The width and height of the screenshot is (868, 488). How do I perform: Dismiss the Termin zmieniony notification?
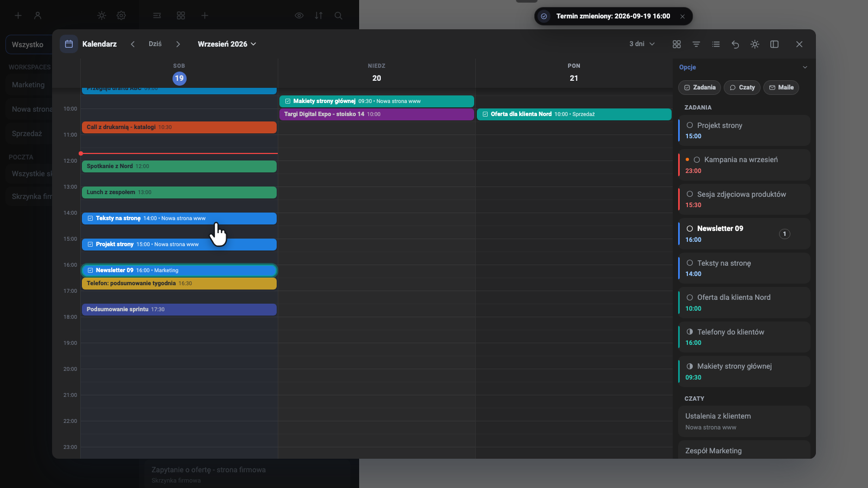[682, 16]
